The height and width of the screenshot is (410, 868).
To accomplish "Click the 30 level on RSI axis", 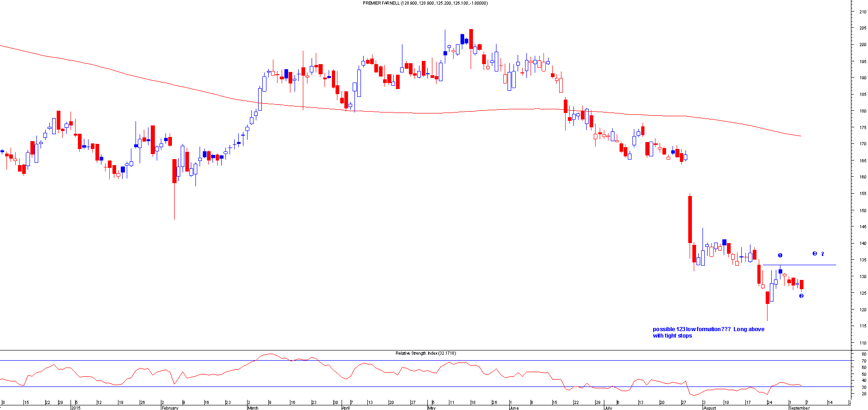I will [x=863, y=387].
